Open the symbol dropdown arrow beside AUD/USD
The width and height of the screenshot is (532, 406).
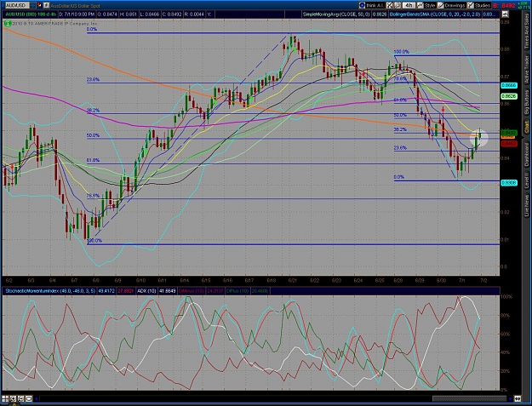coord(33,5)
